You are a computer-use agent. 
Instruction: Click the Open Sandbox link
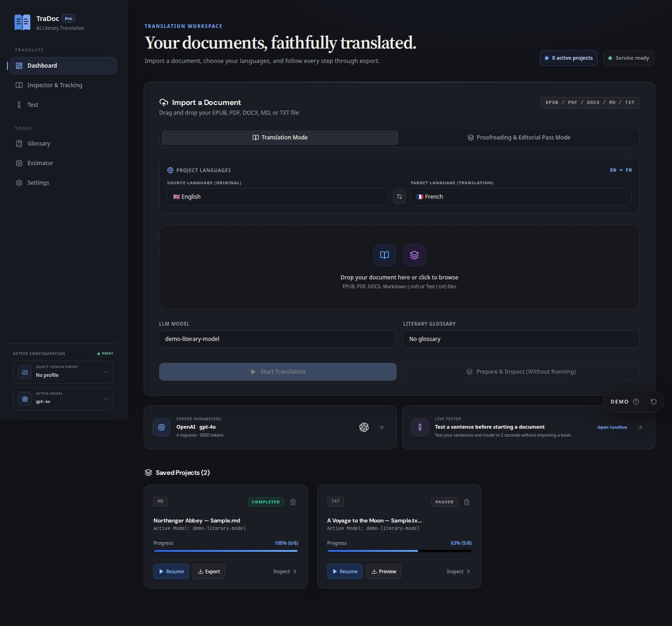coord(612,427)
